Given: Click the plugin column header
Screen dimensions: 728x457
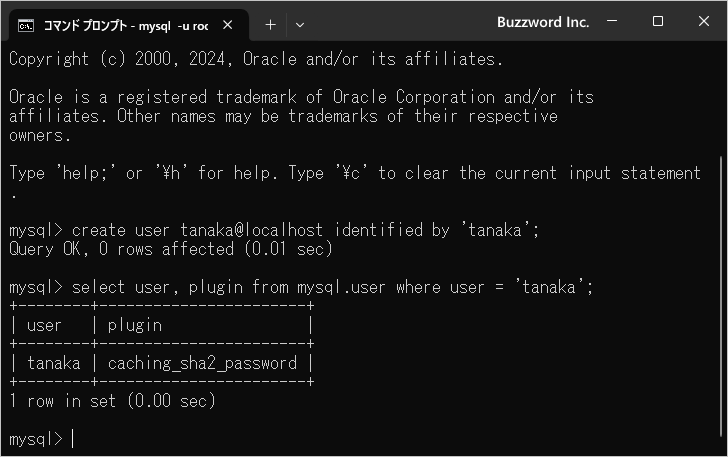Looking at the screenshot, I should tap(135, 326).
